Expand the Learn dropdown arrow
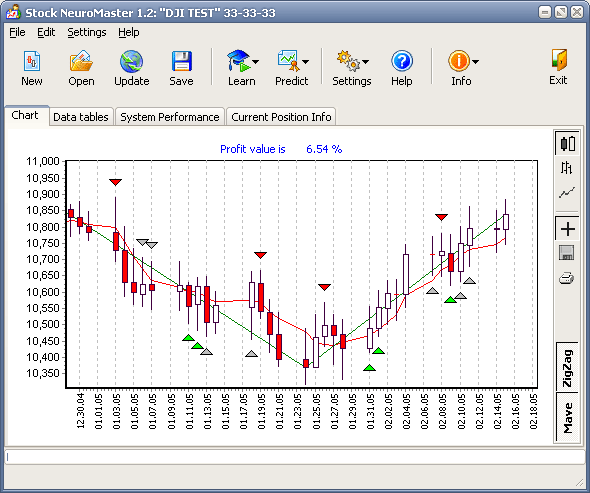The width and height of the screenshot is (590, 493). click(x=255, y=62)
